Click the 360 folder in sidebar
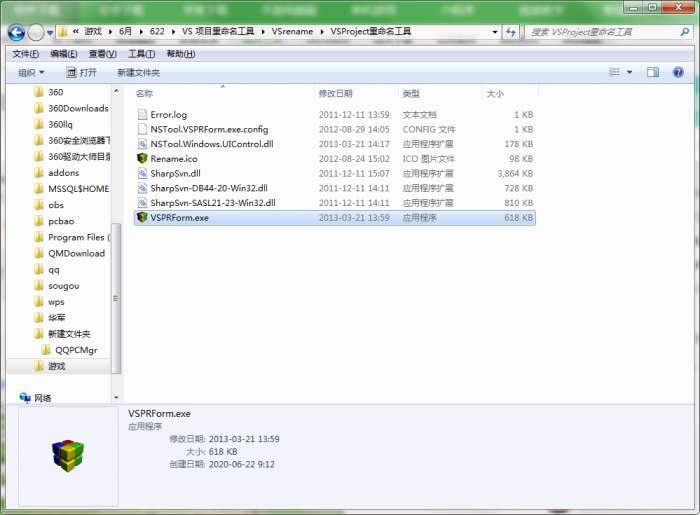 (49, 92)
